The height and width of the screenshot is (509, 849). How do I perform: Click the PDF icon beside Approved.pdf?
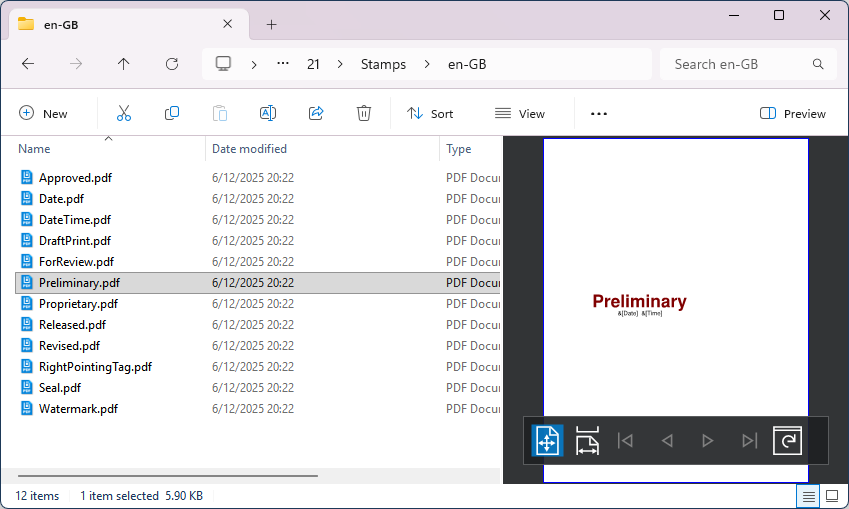27,177
